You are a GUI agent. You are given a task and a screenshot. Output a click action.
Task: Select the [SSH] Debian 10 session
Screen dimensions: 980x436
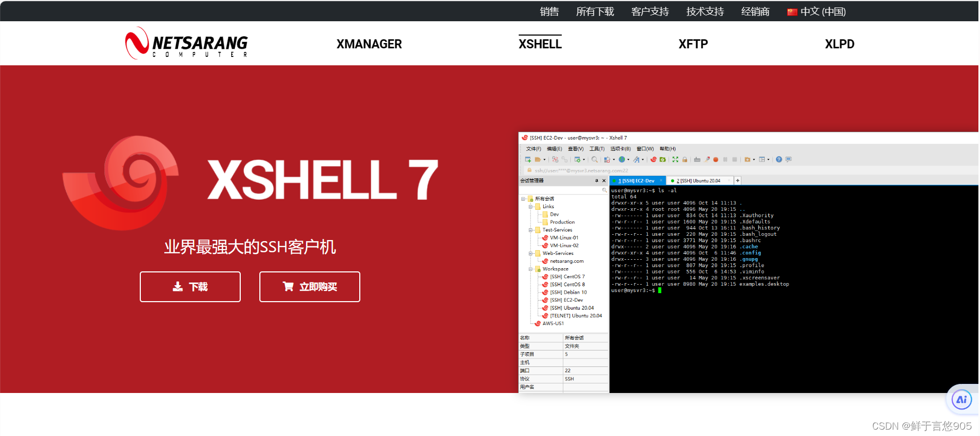tap(568, 292)
